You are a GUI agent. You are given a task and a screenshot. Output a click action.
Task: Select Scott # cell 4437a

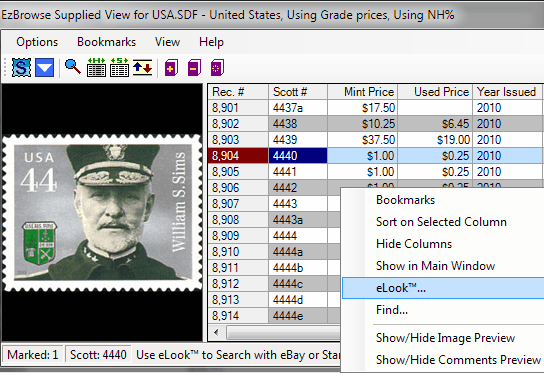coord(298,108)
